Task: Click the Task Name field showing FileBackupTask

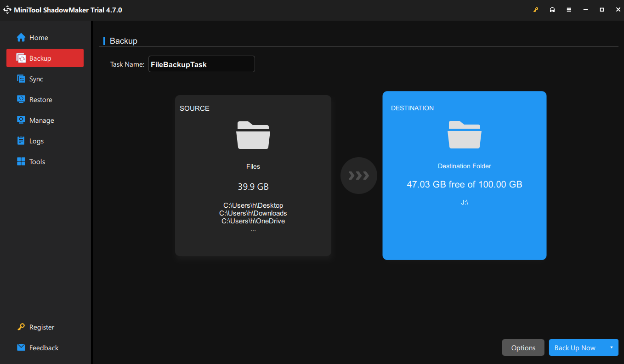Action: 201,64
